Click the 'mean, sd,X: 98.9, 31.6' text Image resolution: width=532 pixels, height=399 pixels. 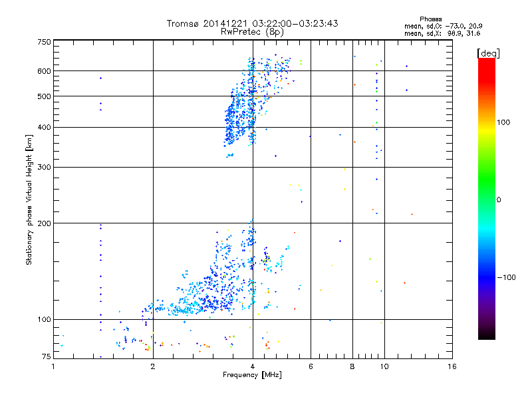(442, 33)
